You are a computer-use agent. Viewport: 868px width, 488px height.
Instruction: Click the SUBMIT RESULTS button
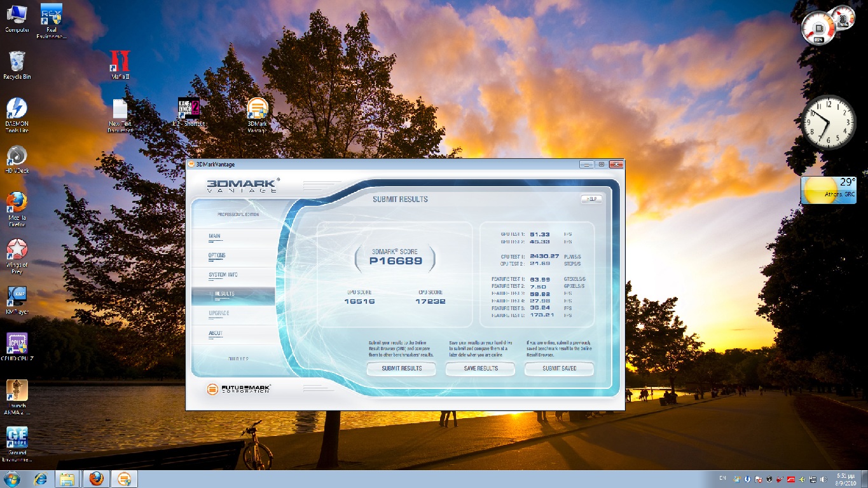pyautogui.click(x=402, y=369)
